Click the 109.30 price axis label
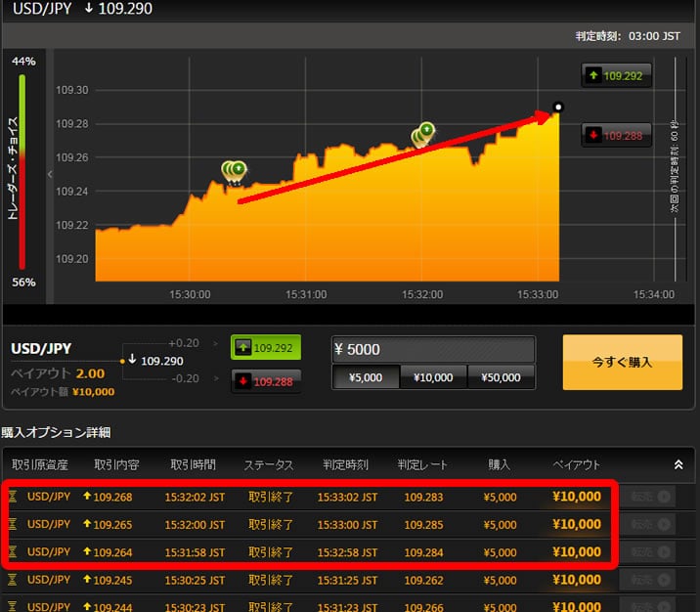This screenshot has height=612, width=700. point(72,90)
